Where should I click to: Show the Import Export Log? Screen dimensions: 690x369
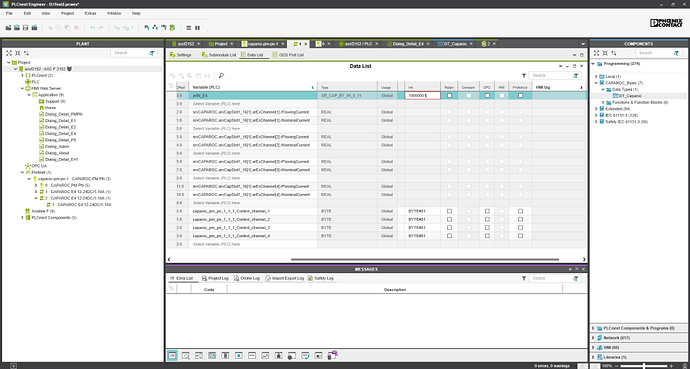(x=284, y=278)
